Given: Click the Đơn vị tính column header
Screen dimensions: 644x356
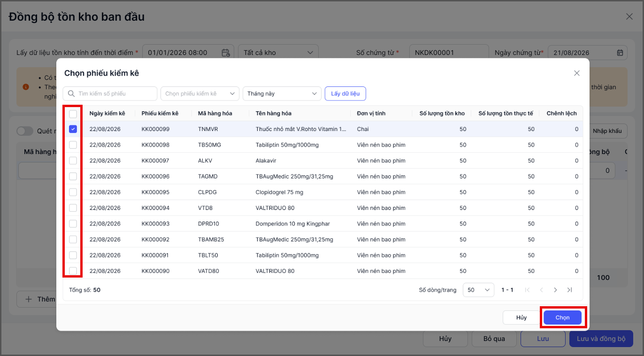Looking at the screenshot, I should click(x=371, y=113).
